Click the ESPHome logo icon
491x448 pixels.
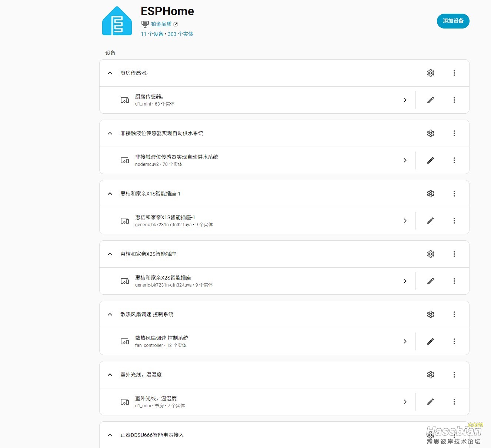click(x=117, y=21)
